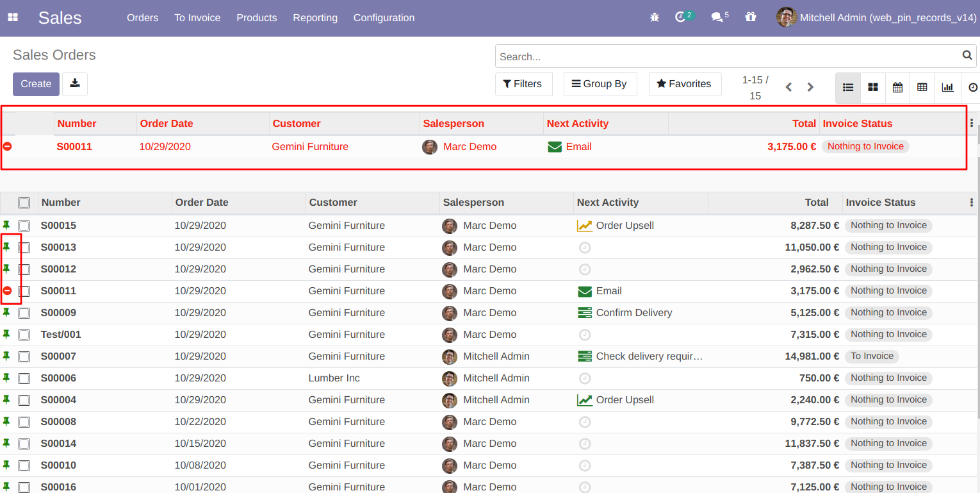Switch to calendar view
This screenshot has width=980, height=493.
[897, 87]
